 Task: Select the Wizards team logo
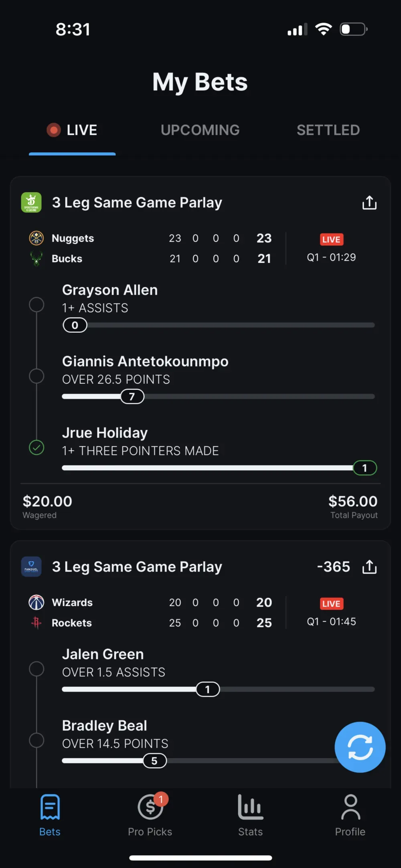click(x=36, y=602)
